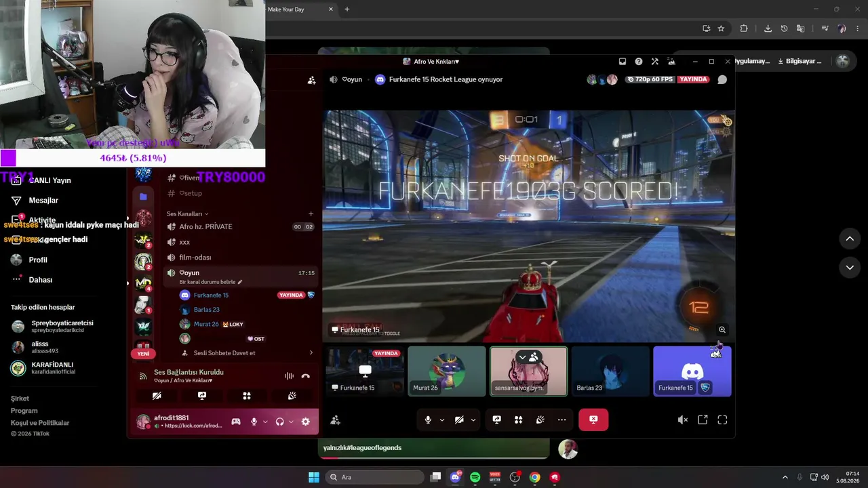The width and height of the screenshot is (868, 488).
Task: Open Koşul ve Politikalar link
Action: point(40,423)
